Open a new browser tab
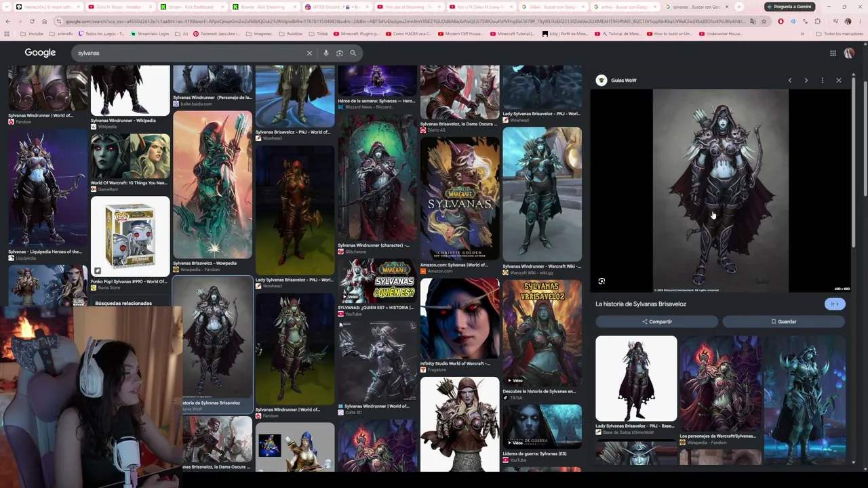Screen dimensions: 868x488 pyautogui.click(x=738, y=7)
